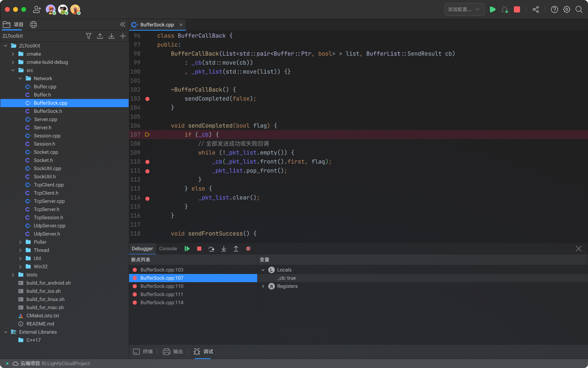Viewport: 588px width, 368px height.
Task: Switch to the Debugger tab
Action: tap(142, 249)
